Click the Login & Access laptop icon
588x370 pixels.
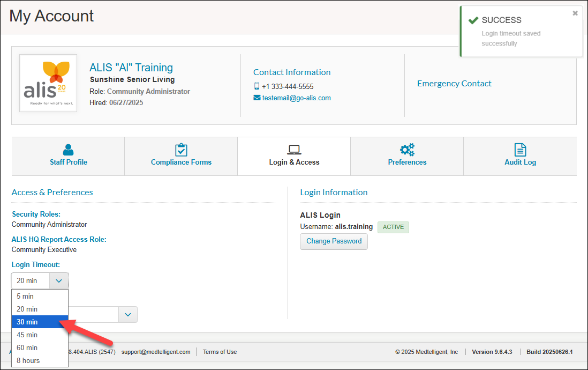(x=294, y=150)
